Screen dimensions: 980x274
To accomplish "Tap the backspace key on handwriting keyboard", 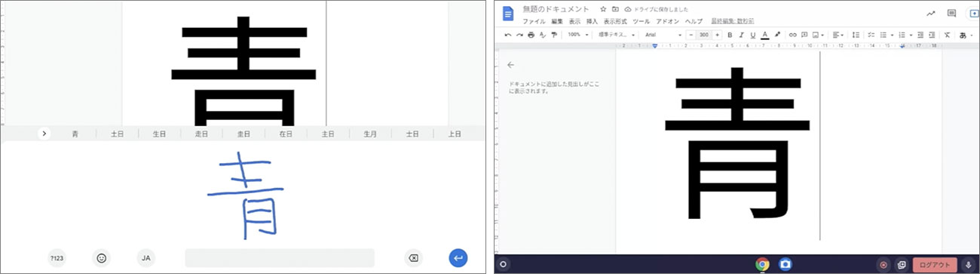I will [413, 257].
